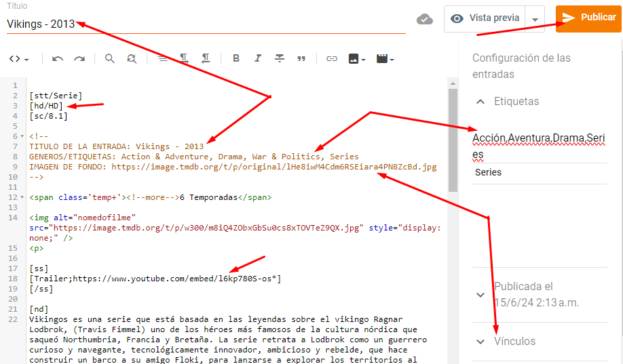Publish the post with Publicar
This screenshot has width=623, height=364.
(x=588, y=18)
